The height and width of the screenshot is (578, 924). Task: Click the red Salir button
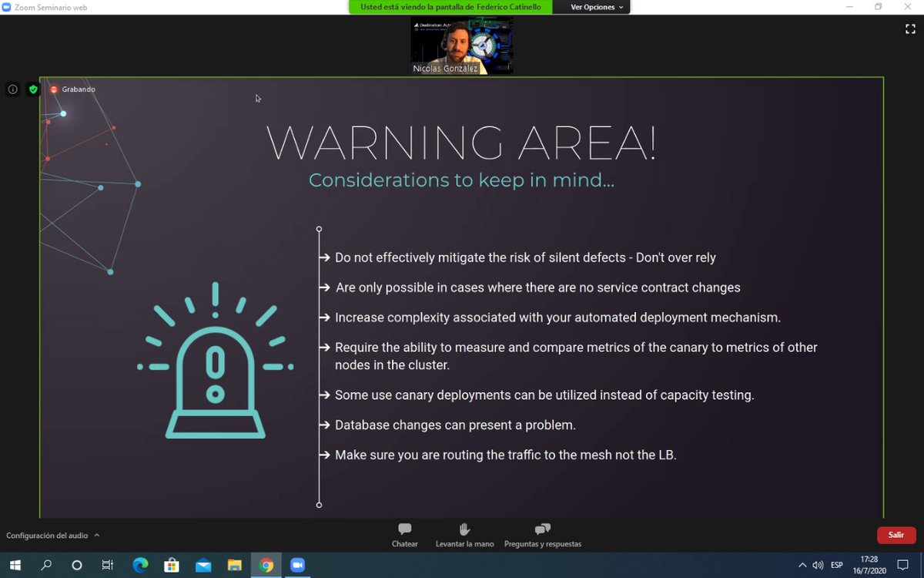[896, 535]
